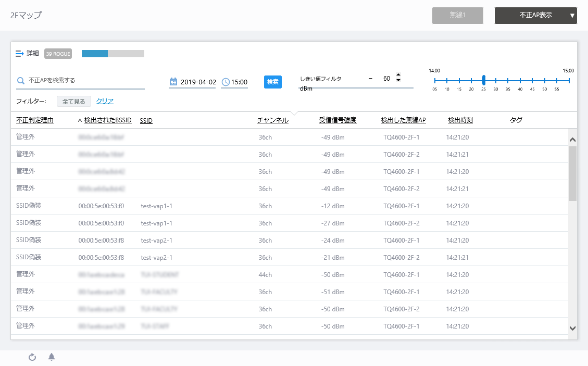The image size is (588, 366).
Task: Click the details panel arrow icon
Action: tap(20, 54)
